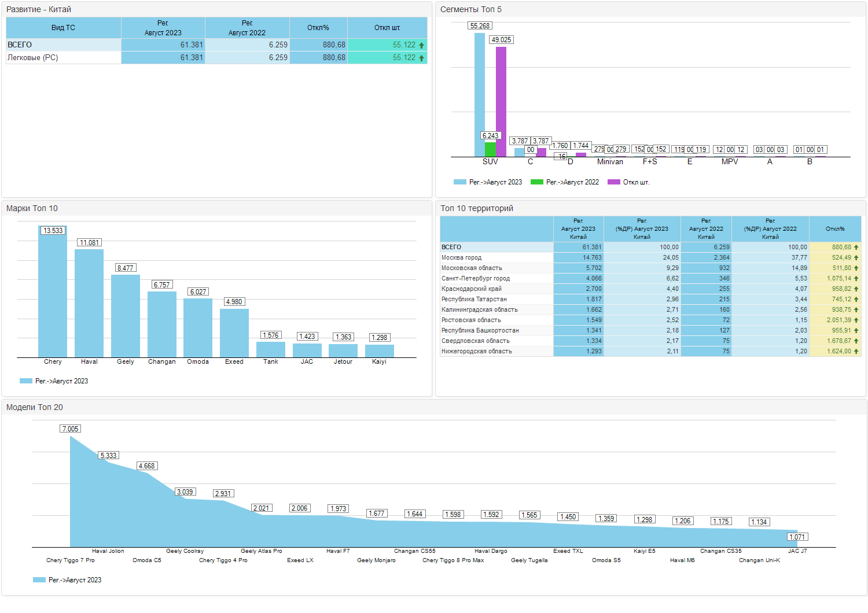Click the MPV segment axis label
The height and width of the screenshot is (613, 868).
tap(730, 162)
